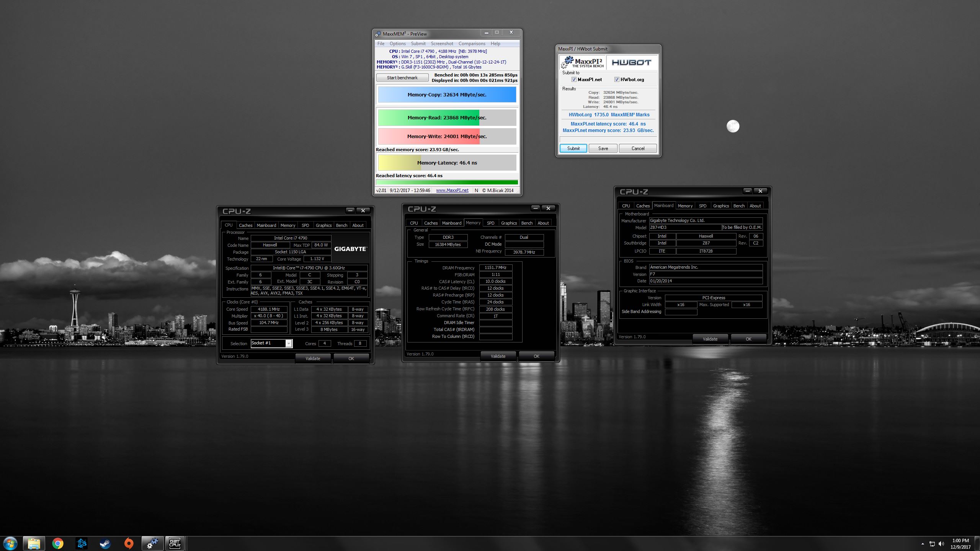This screenshot has height=551, width=980.
Task: Validate in CPU-Z CPU window
Action: [x=313, y=359]
